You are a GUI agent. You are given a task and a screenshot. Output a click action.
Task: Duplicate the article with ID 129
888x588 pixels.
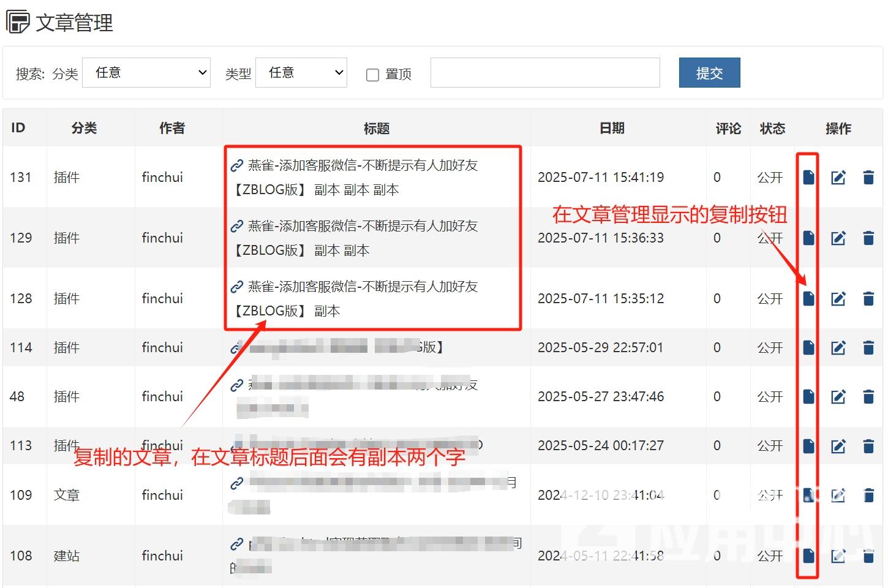point(808,238)
